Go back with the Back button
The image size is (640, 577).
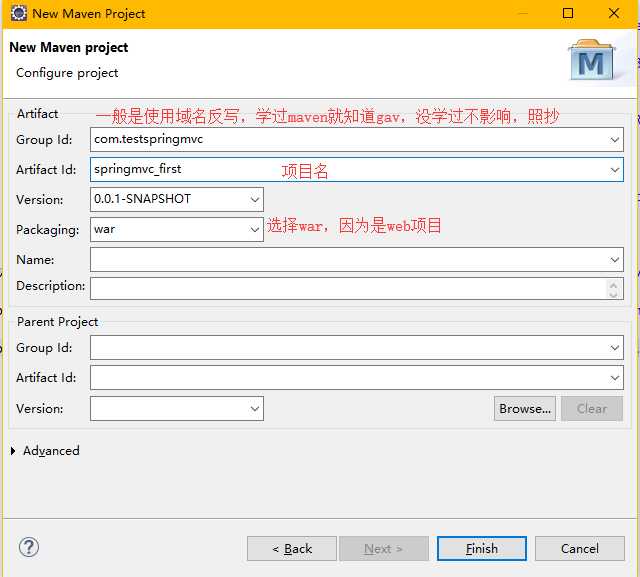click(x=292, y=549)
